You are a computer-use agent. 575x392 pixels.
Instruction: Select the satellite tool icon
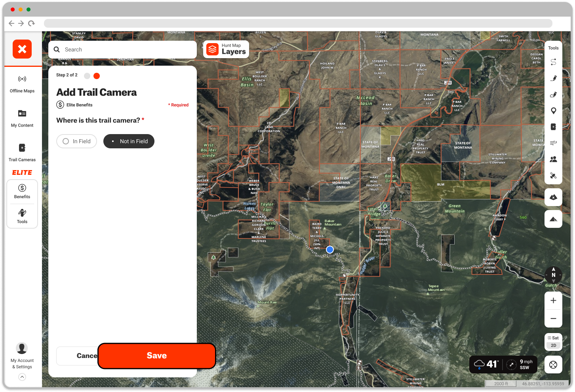pos(553,176)
